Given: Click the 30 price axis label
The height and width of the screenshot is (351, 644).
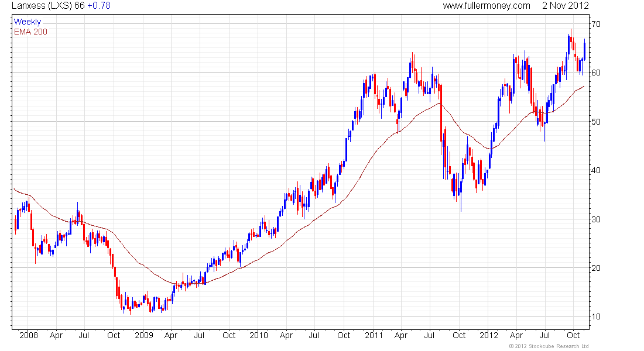Looking at the screenshot, I should point(596,219).
